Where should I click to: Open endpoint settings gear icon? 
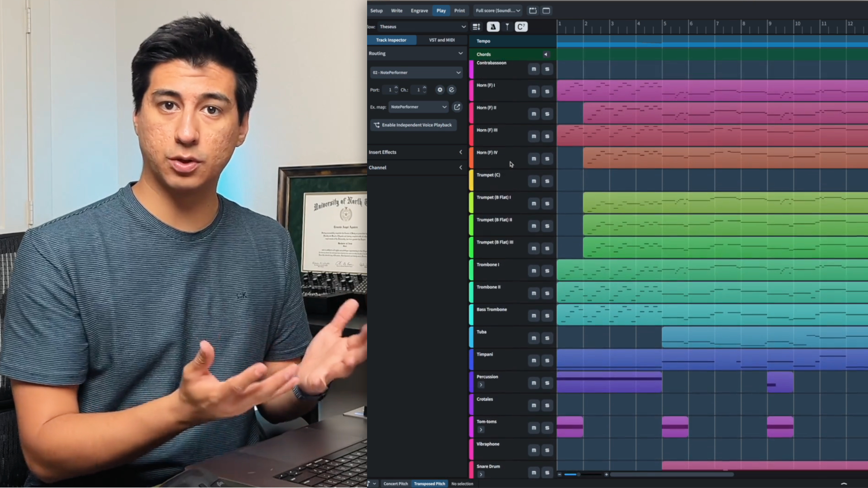(x=439, y=90)
